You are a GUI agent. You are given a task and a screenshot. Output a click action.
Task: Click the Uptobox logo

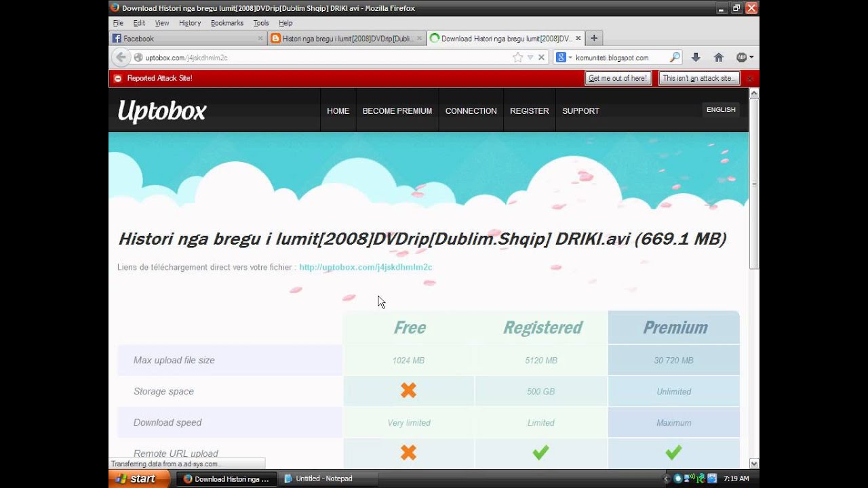click(162, 111)
